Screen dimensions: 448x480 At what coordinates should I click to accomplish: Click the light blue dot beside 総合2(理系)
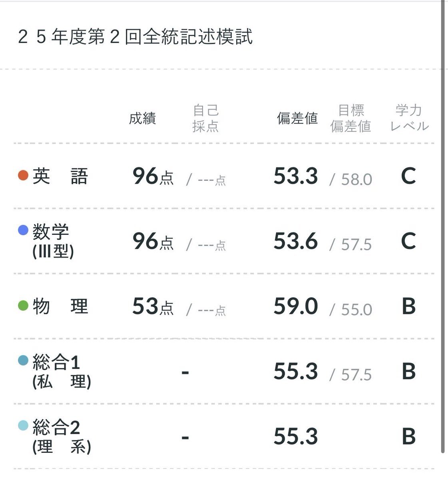[x=23, y=426]
